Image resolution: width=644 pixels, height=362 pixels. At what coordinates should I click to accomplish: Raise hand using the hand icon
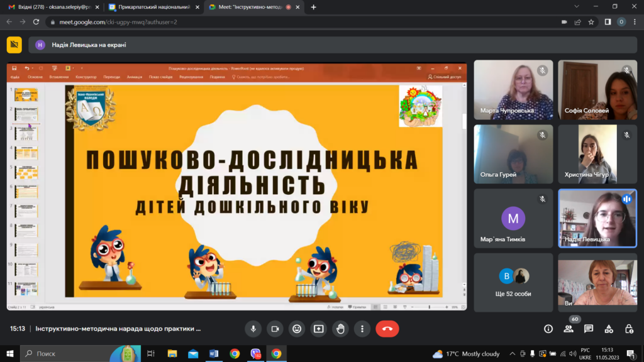pos(340,329)
